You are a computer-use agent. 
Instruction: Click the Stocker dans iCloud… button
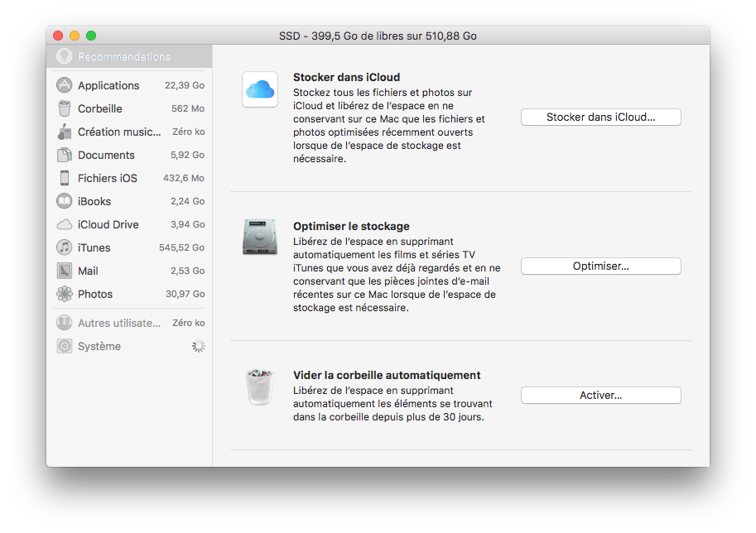601,117
